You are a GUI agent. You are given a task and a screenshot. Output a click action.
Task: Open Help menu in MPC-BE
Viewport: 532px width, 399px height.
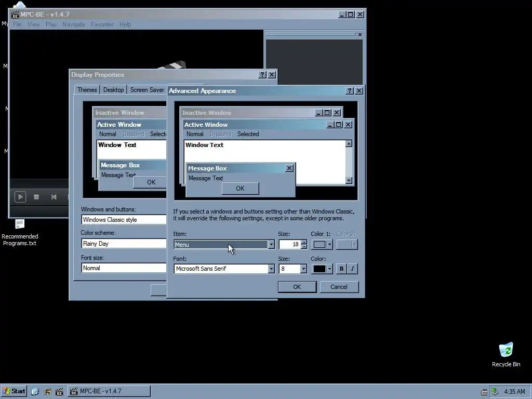125,24
